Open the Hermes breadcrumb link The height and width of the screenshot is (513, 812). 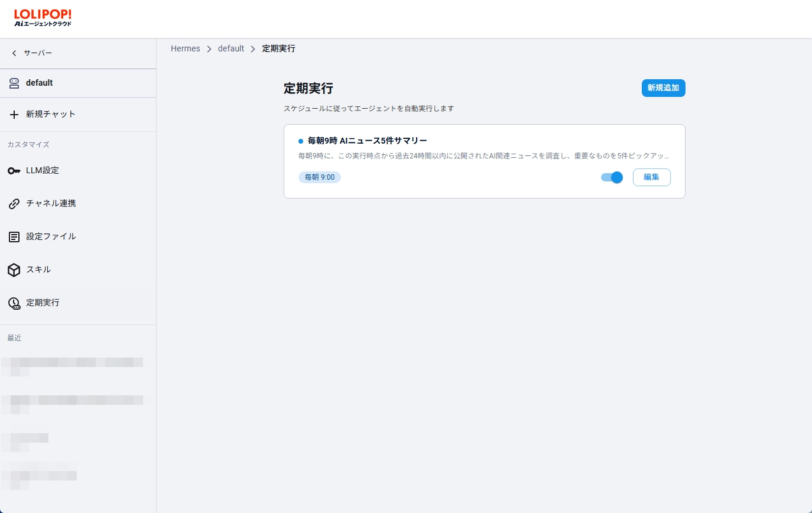(x=186, y=48)
